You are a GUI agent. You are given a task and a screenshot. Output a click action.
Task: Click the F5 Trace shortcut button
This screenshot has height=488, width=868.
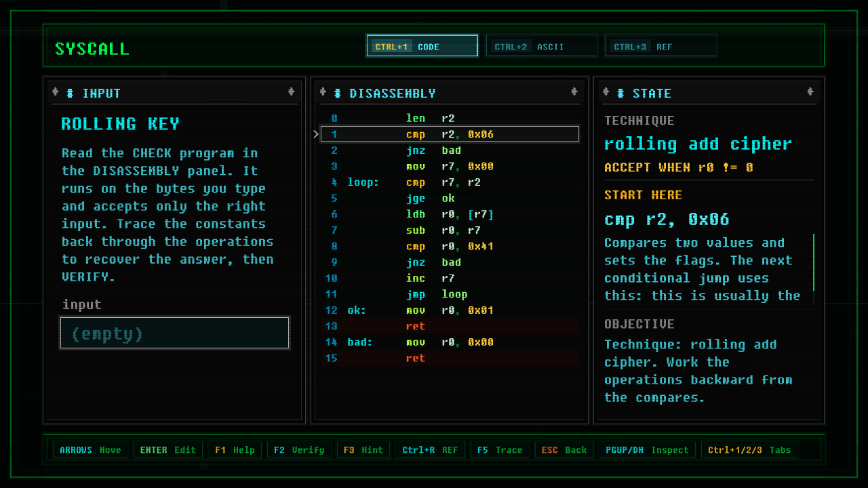[500, 449]
